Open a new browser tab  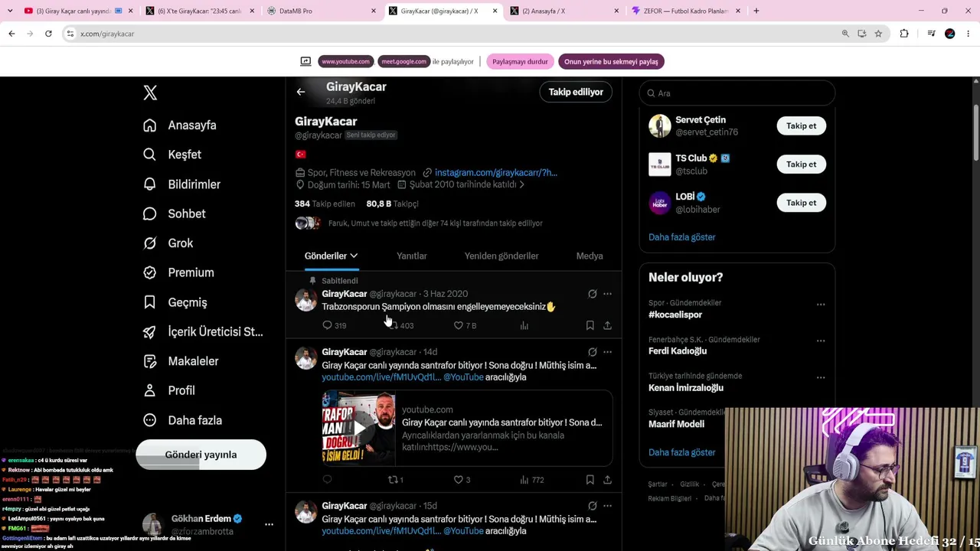coord(756,11)
